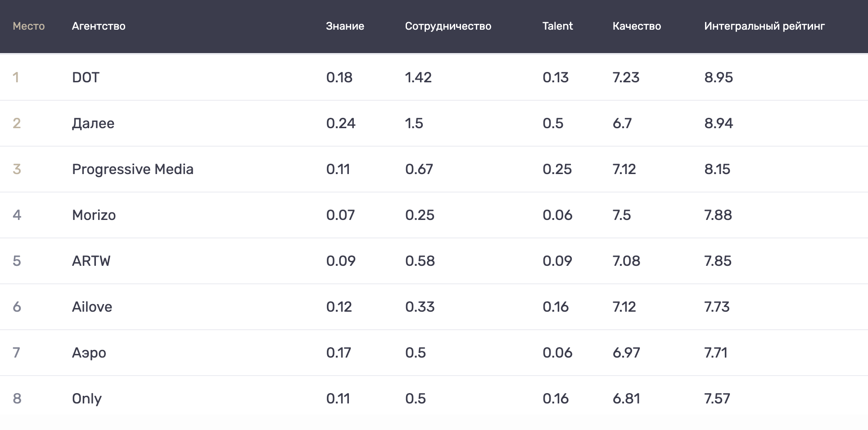Open the DOT agency entry

tap(86, 77)
